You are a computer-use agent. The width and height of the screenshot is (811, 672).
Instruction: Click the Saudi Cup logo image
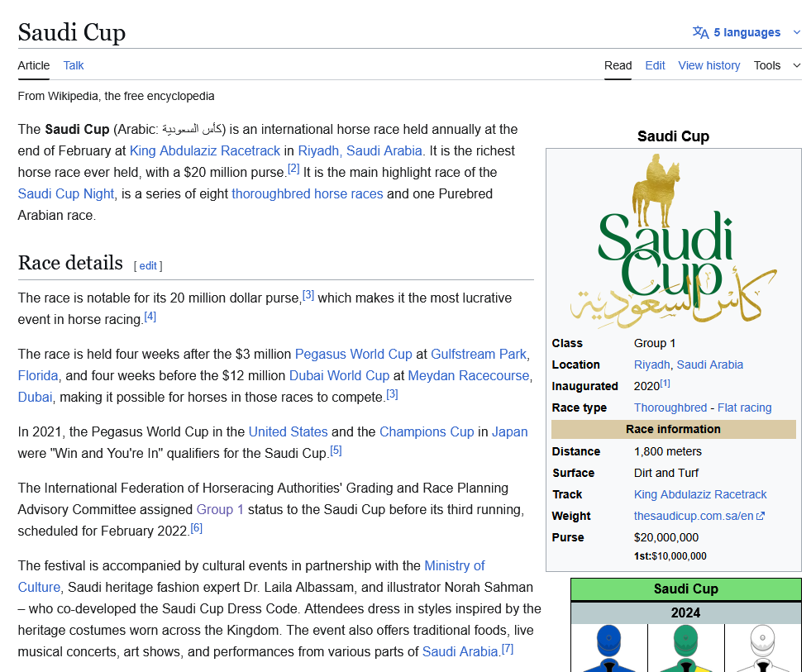click(x=674, y=241)
